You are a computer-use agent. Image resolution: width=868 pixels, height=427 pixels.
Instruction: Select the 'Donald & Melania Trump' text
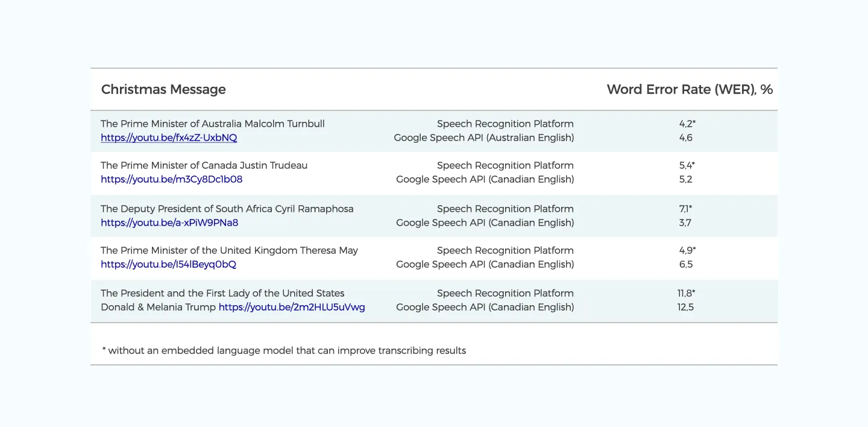click(x=158, y=307)
